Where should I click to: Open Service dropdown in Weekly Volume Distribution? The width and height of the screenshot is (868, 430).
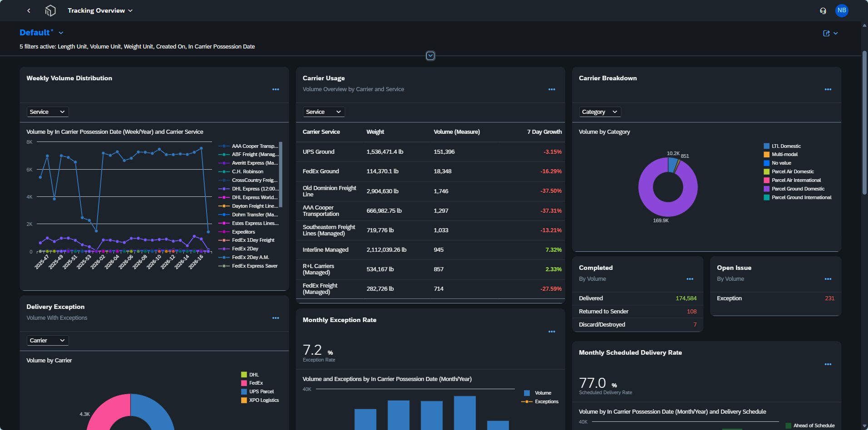click(48, 112)
